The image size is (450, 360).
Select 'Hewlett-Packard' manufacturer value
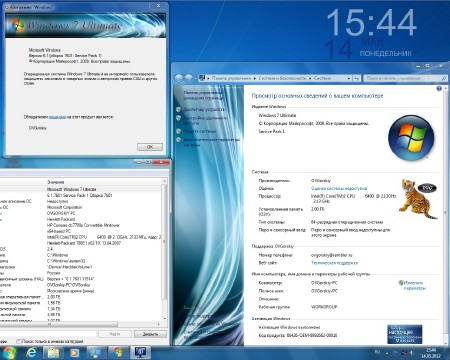[61, 219]
